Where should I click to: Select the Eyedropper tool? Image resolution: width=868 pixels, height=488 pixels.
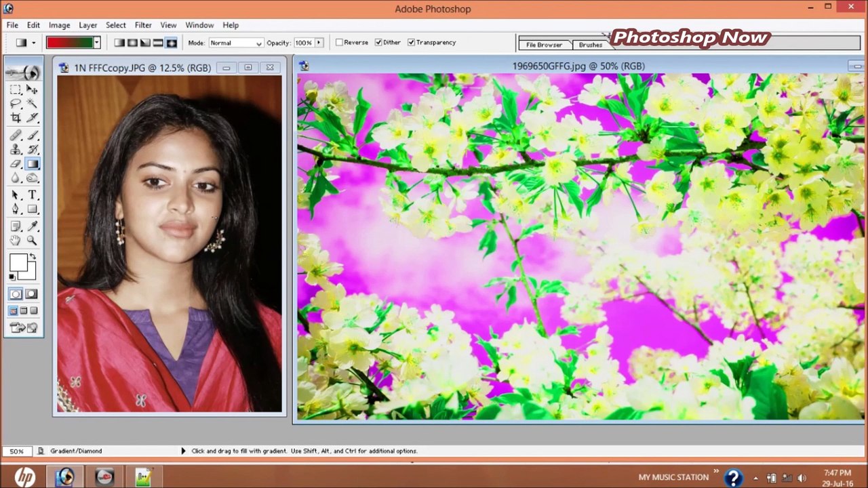(x=32, y=226)
